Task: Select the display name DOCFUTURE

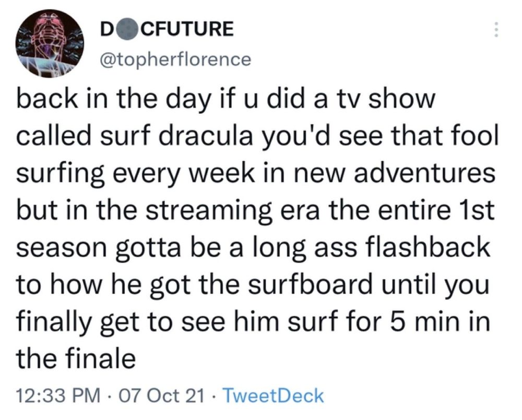Action: pos(167,30)
